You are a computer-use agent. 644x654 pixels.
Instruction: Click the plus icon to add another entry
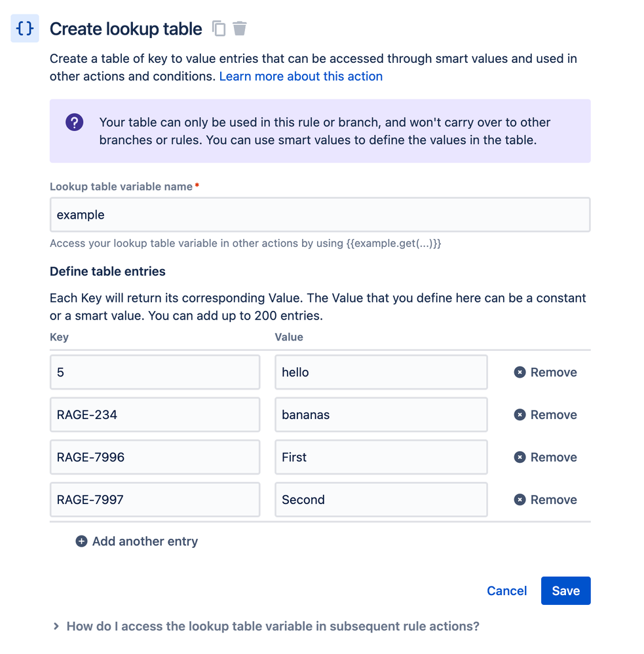coord(81,541)
